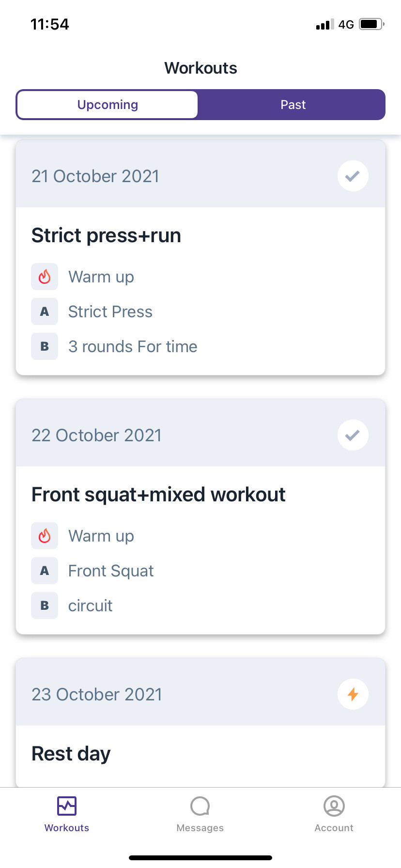Tap the B badge beside circuit
The image size is (401, 868).
point(45,605)
